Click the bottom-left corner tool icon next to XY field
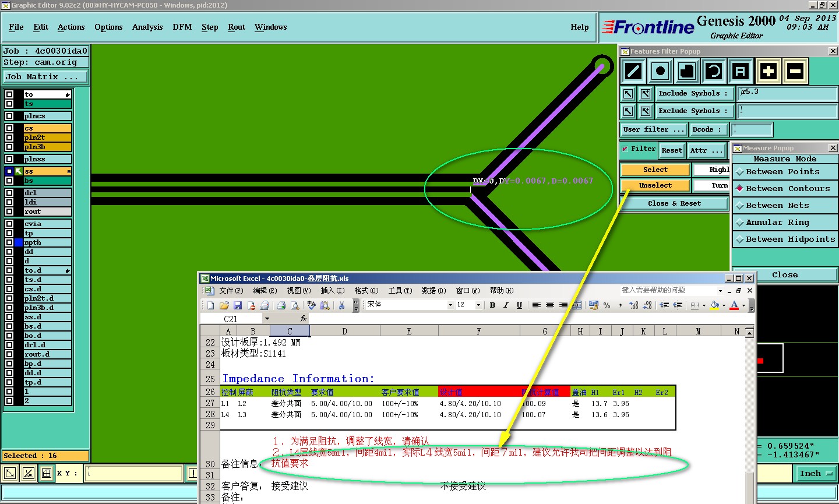Image resolution: width=839 pixels, height=504 pixels. click(x=10, y=474)
